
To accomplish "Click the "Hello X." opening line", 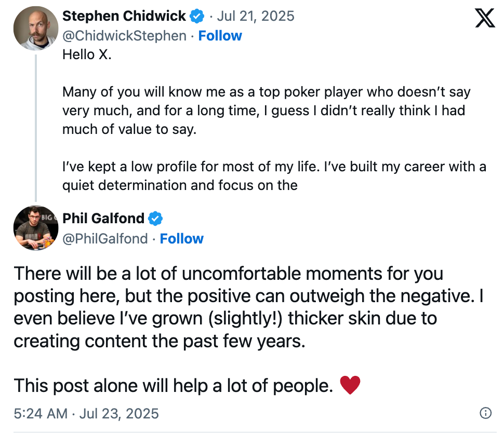I will (87, 55).
